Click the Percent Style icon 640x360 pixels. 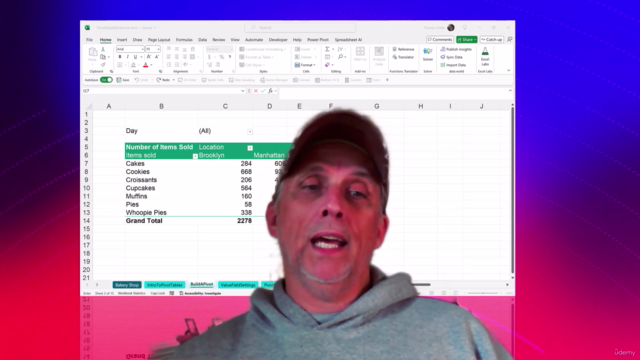pos(222,57)
